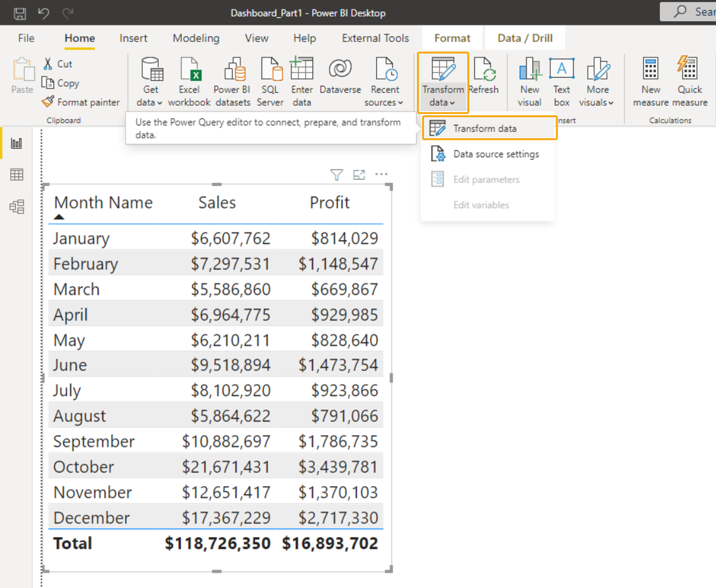Viewport: 716px width, 588px height.
Task: Sort by the Sales column header
Action: click(217, 203)
